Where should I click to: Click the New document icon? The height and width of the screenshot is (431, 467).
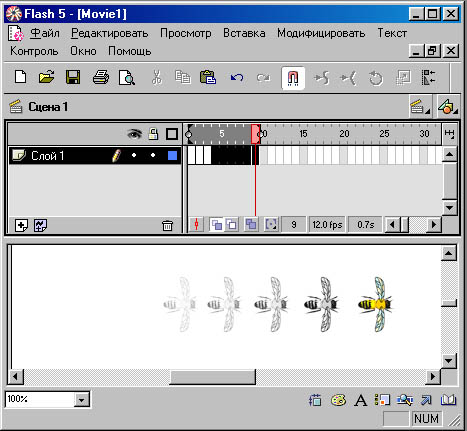(21, 77)
